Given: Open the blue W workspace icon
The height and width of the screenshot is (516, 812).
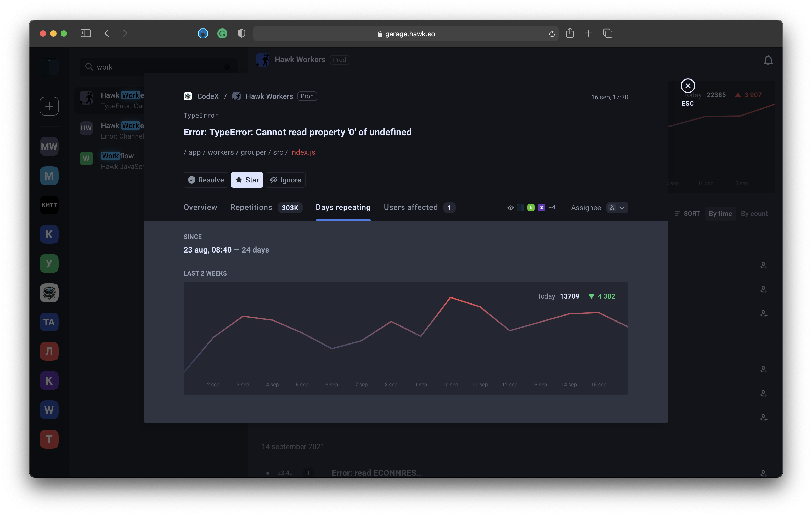Looking at the screenshot, I should tap(49, 410).
